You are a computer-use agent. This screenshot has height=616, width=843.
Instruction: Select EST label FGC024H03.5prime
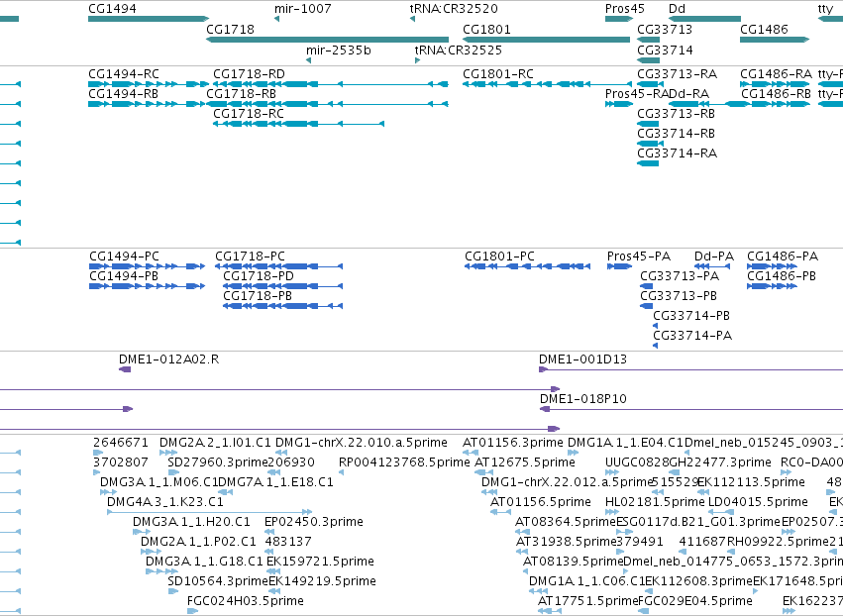[245, 601]
